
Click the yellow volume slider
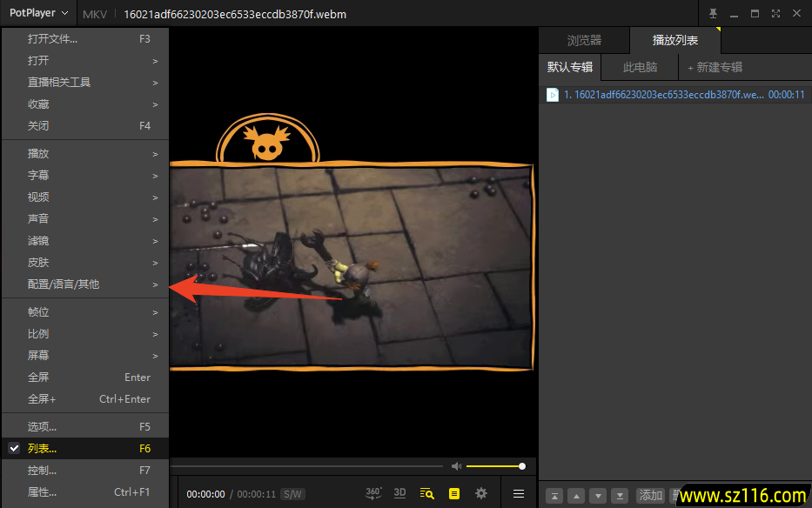pyautogui.click(x=493, y=466)
